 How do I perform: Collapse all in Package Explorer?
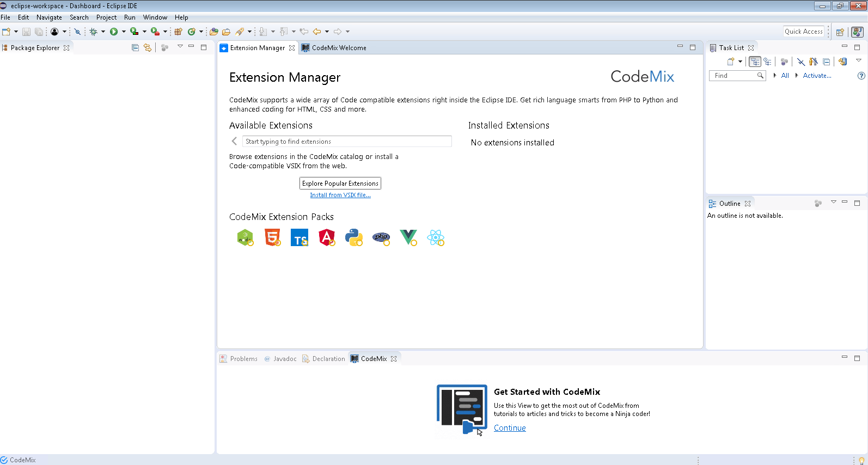point(135,48)
